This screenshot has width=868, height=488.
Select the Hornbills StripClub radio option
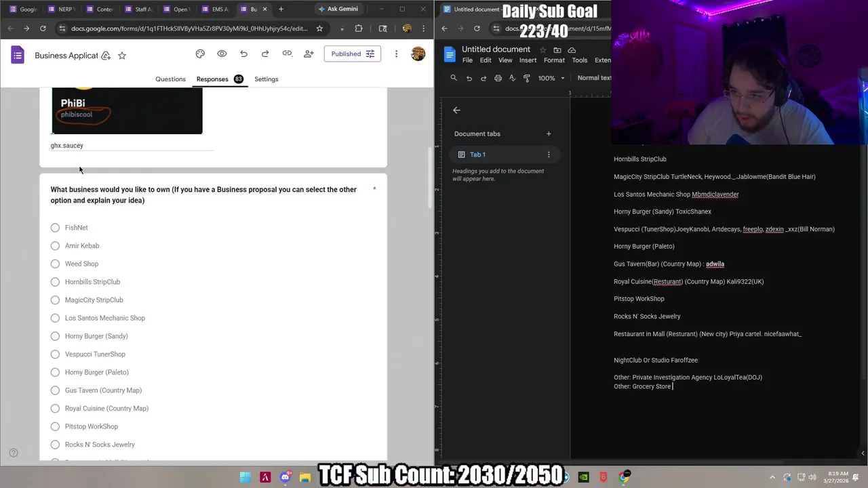55,282
